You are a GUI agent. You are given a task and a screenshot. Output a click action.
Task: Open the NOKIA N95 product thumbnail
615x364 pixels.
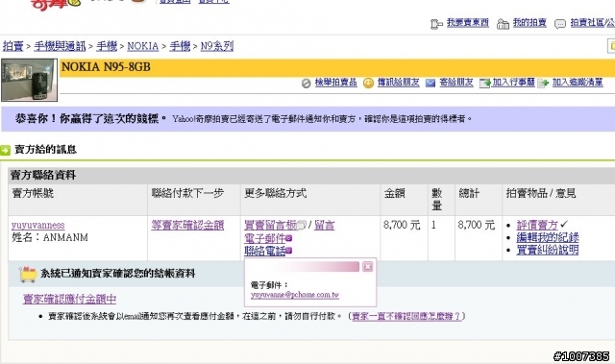(30, 80)
